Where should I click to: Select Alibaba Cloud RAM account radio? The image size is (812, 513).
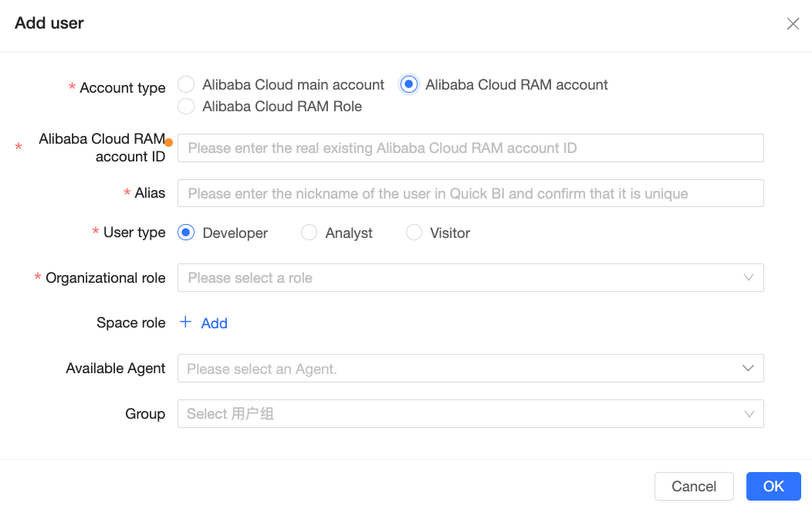(408, 84)
